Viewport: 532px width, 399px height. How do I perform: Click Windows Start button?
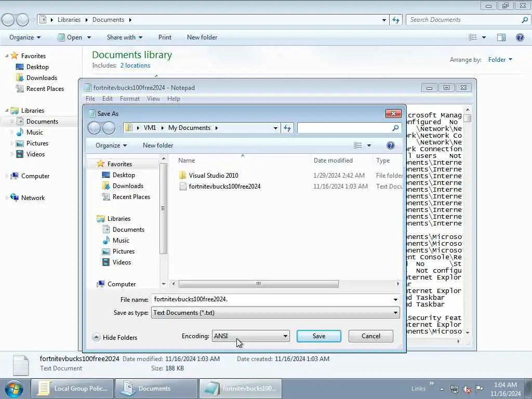[x=14, y=389]
